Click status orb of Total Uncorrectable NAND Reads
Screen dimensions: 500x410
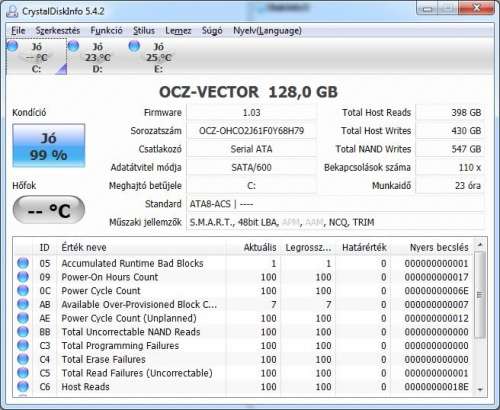tap(23, 332)
